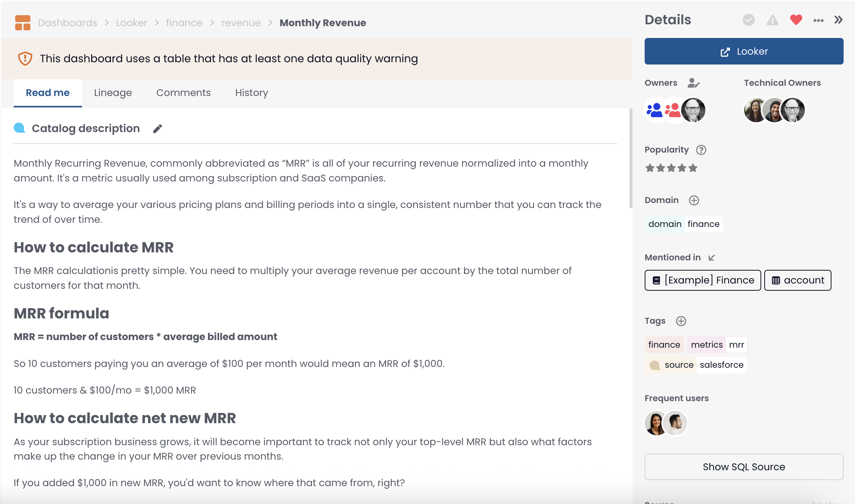
Task: Click the revenue breadcrumb link
Action: click(241, 23)
